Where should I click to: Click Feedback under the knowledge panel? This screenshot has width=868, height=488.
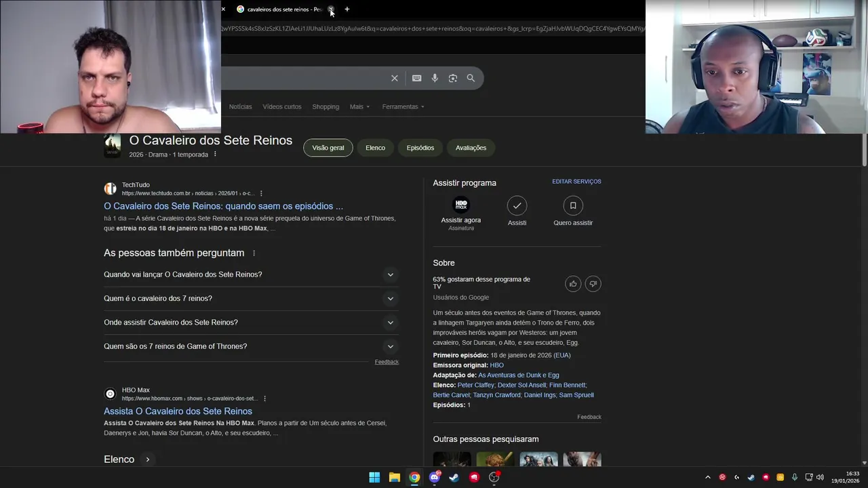tap(589, 418)
